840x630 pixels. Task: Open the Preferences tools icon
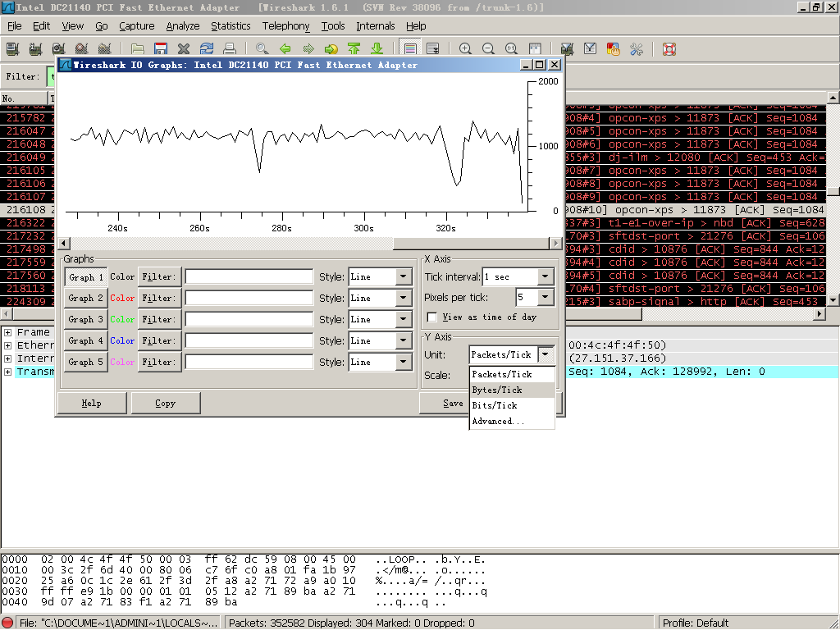point(636,49)
